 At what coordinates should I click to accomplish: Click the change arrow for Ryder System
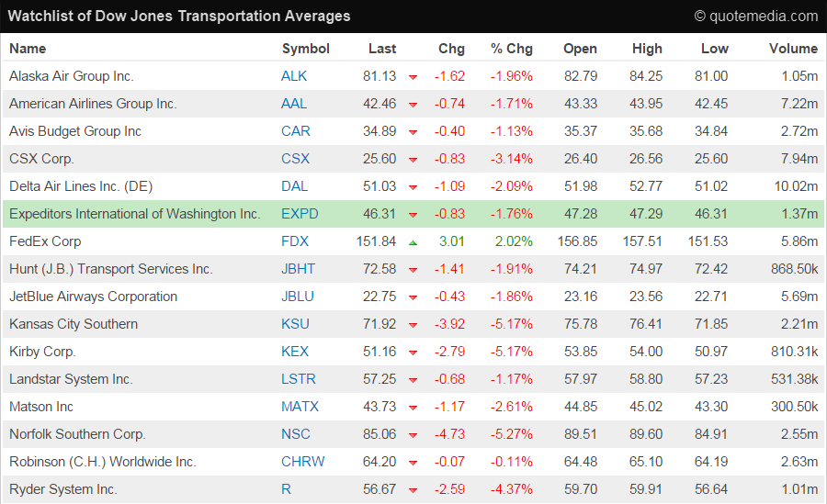[x=413, y=490]
